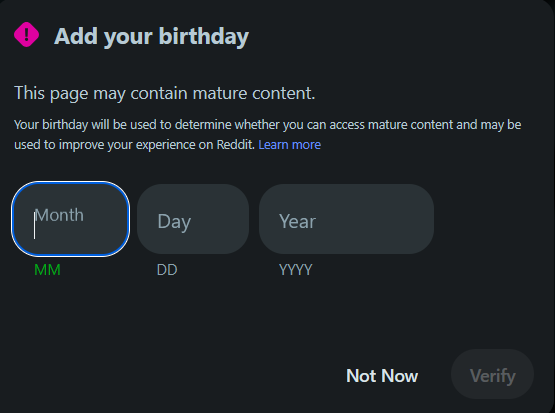
Task: Click the mature content warning sentence
Action: 165,93
